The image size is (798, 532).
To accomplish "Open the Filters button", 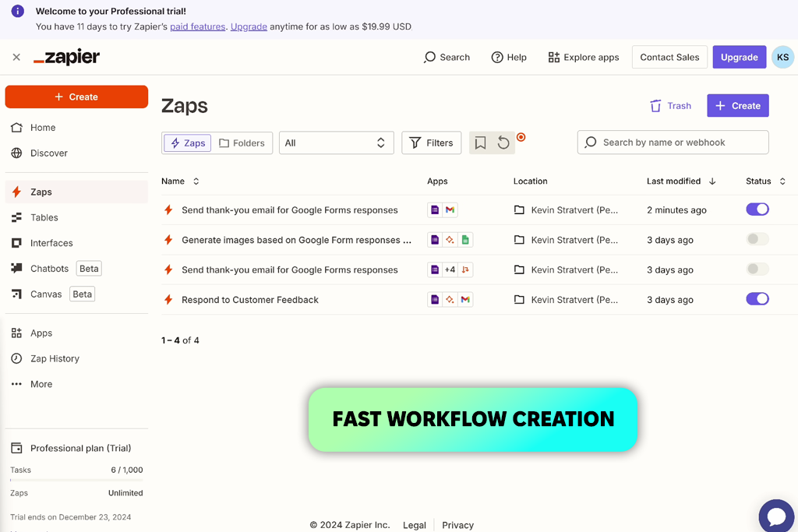I will coord(431,143).
